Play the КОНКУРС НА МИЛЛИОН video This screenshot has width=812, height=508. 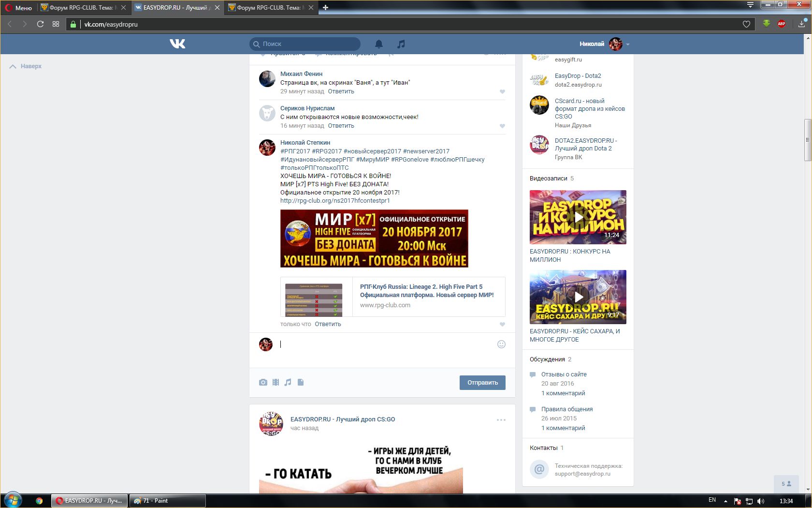click(578, 217)
